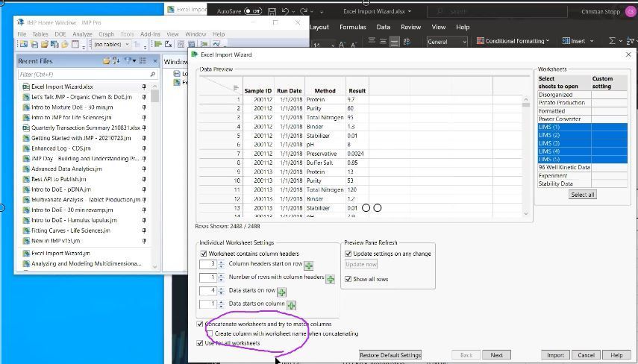The height and width of the screenshot is (364, 638).
Task: Select the 96 Well Kinetic Data worksheet
Action: pyautogui.click(x=564, y=168)
